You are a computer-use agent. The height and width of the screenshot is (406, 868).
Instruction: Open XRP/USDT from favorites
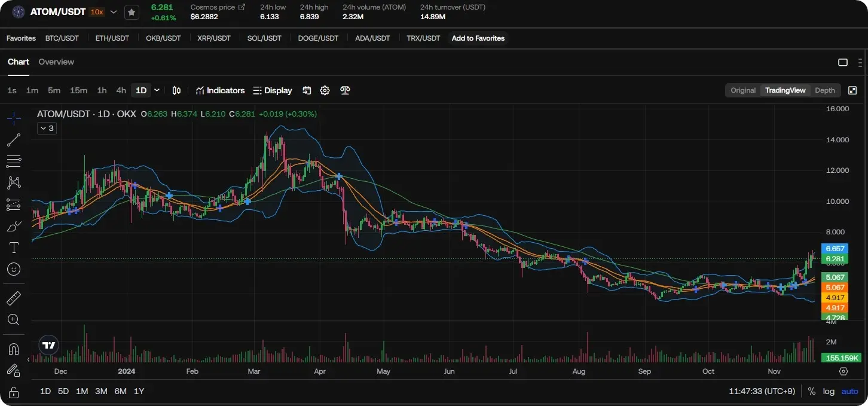point(214,38)
